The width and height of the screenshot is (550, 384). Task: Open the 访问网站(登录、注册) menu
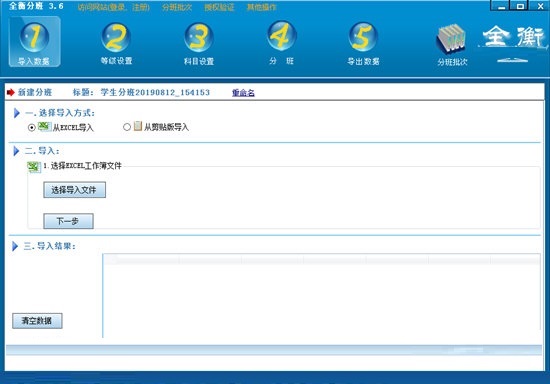[x=114, y=7]
